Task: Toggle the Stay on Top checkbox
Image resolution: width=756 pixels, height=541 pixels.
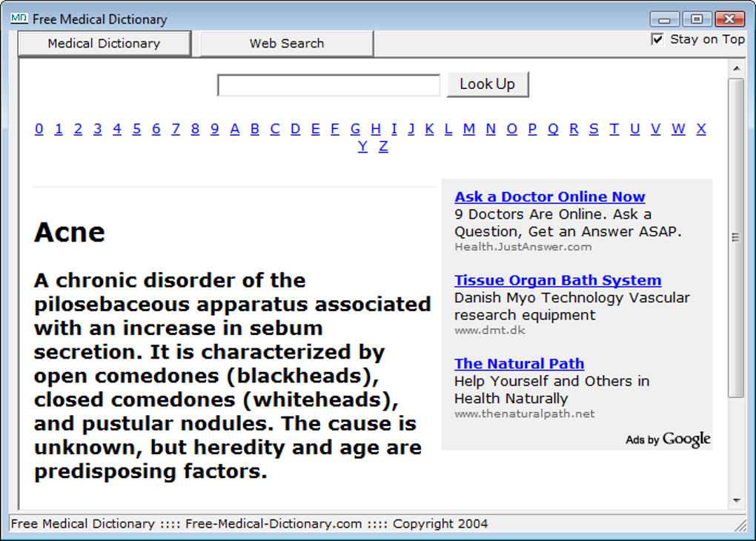Action: tap(657, 39)
